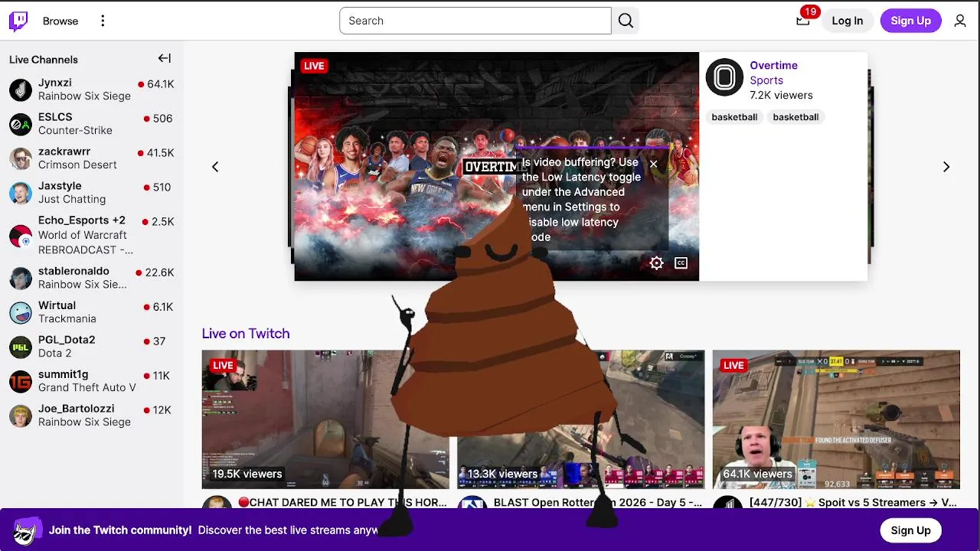Click the Live Channels heading
Screen dimensions: 980x551
point(44,60)
